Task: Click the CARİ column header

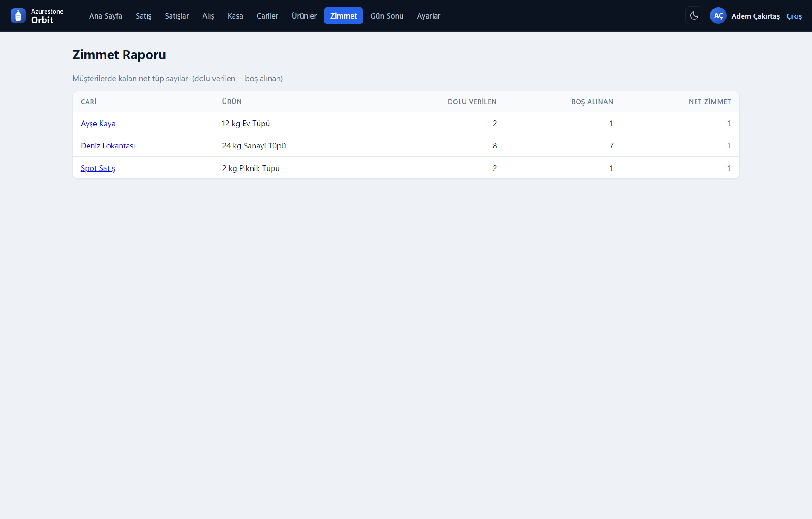Action: pyautogui.click(x=88, y=102)
